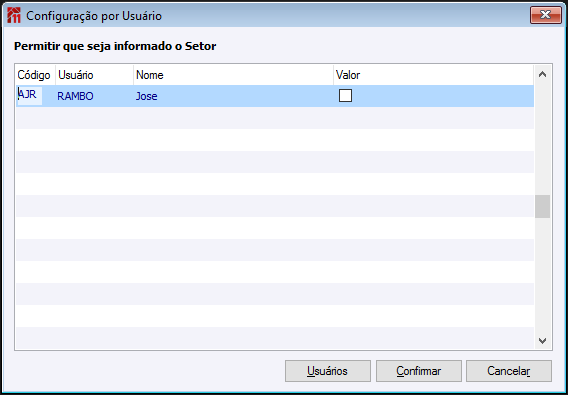Click the Valor column header
The width and height of the screenshot is (568, 395).
click(433, 75)
